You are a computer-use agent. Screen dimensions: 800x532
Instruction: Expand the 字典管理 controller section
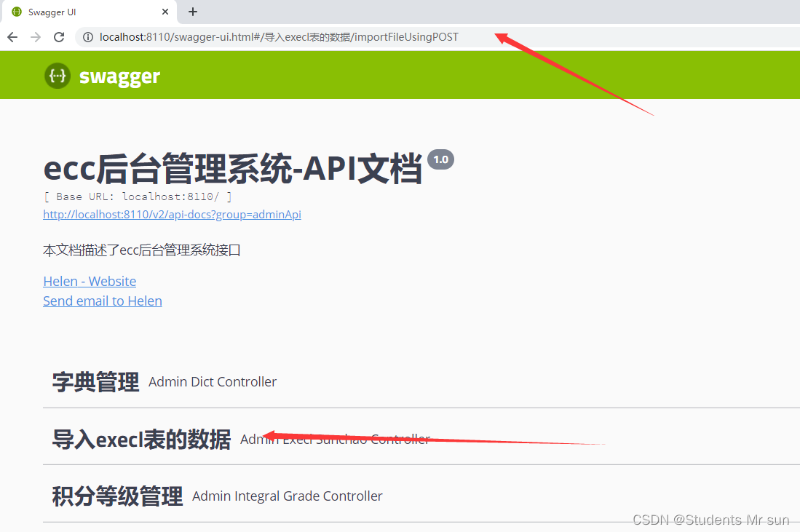coord(95,381)
